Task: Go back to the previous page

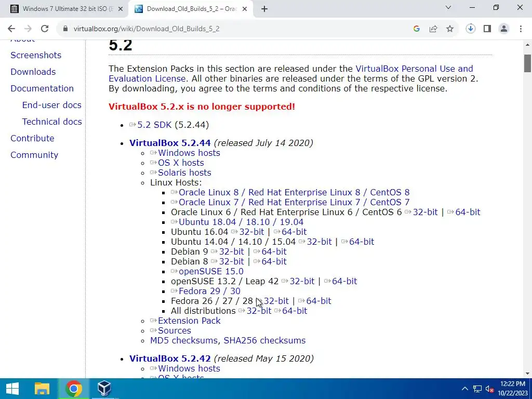Action: pos(11,29)
